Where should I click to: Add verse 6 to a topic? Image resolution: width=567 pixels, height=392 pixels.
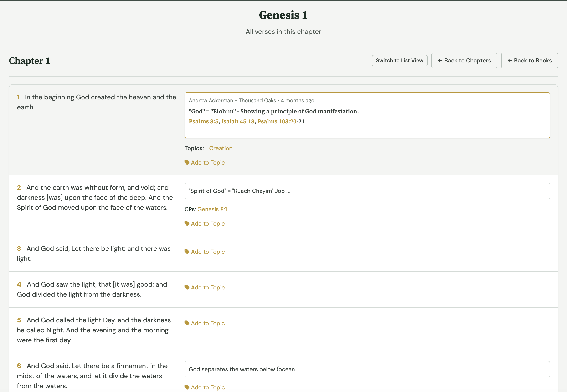pos(205,387)
